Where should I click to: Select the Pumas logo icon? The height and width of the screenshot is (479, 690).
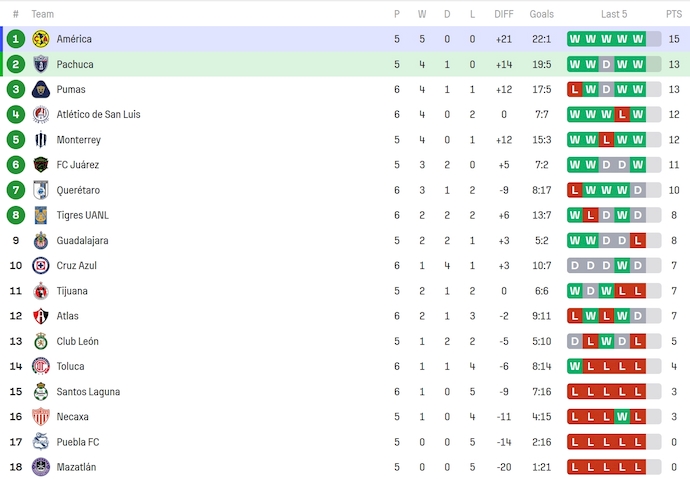pos(40,89)
